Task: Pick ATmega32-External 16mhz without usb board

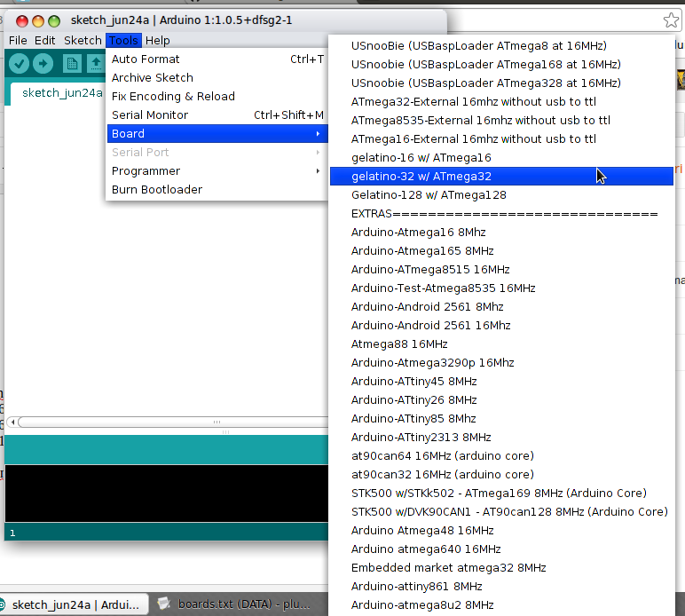Action: tap(501, 102)
